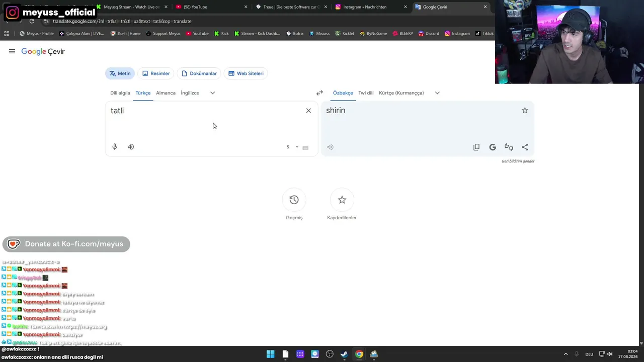Open the purple grid app taskbar icon
644x362 pixels.
300,354
